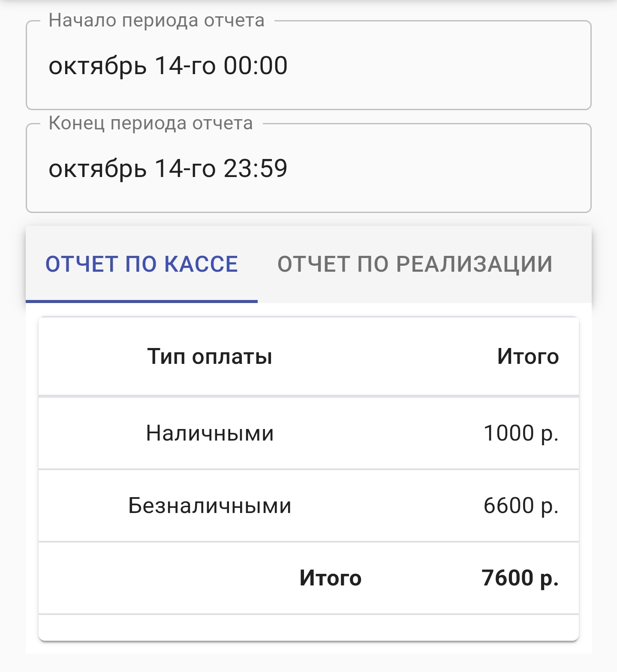617x672 pixels.
Task: Click the empty cell left of the bold 'Итого'
Action: point(163,578)
